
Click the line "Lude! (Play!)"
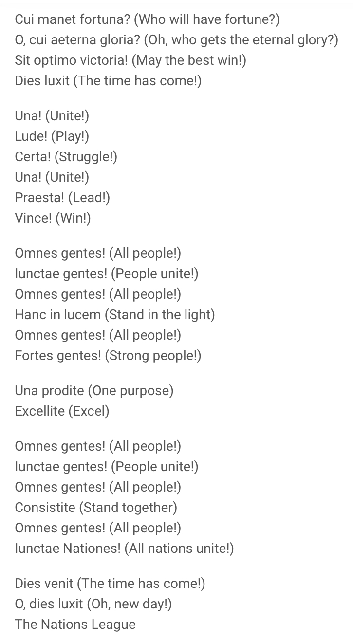coord(52,136)
